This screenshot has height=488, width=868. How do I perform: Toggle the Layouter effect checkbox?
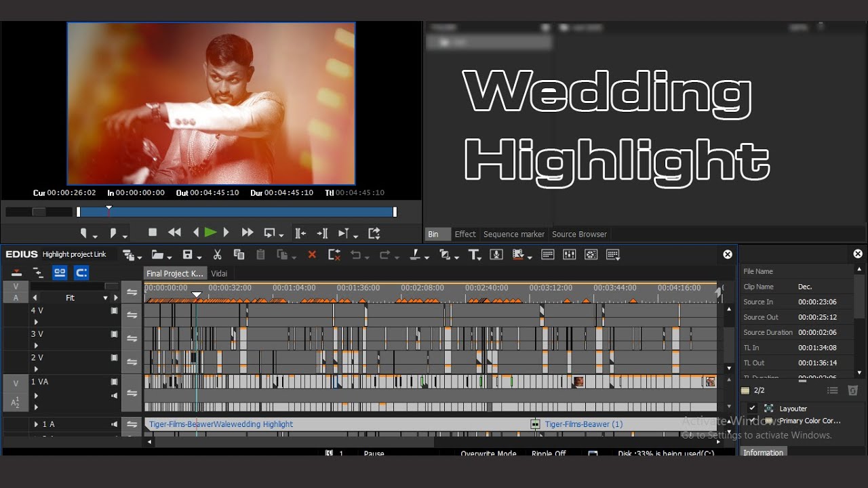[753, 408]
